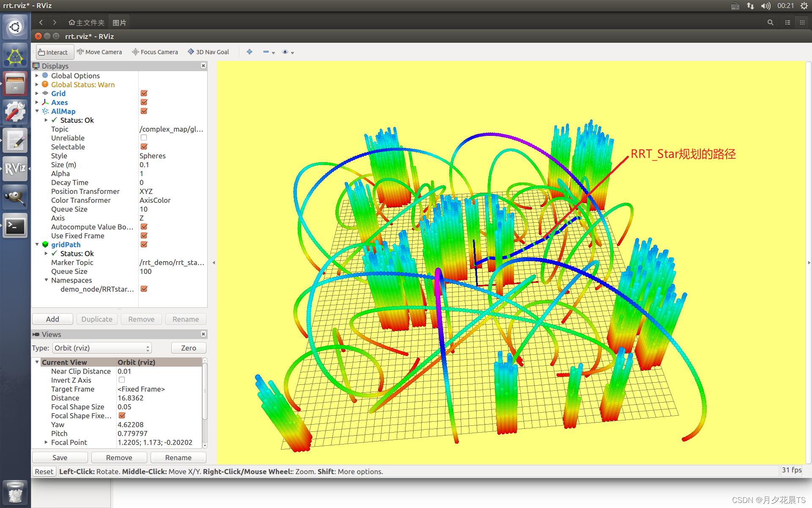Select the gridPath display item

click(66, 245)
